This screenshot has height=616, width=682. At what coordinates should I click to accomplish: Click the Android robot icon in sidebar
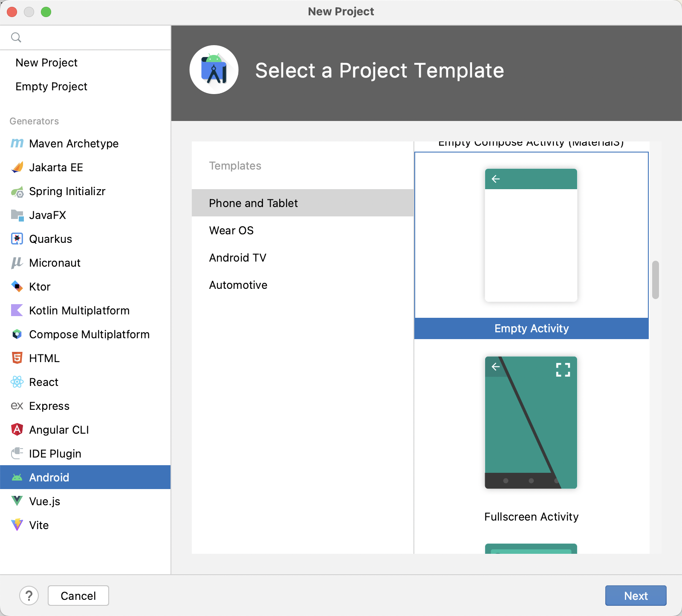[17, 478]
